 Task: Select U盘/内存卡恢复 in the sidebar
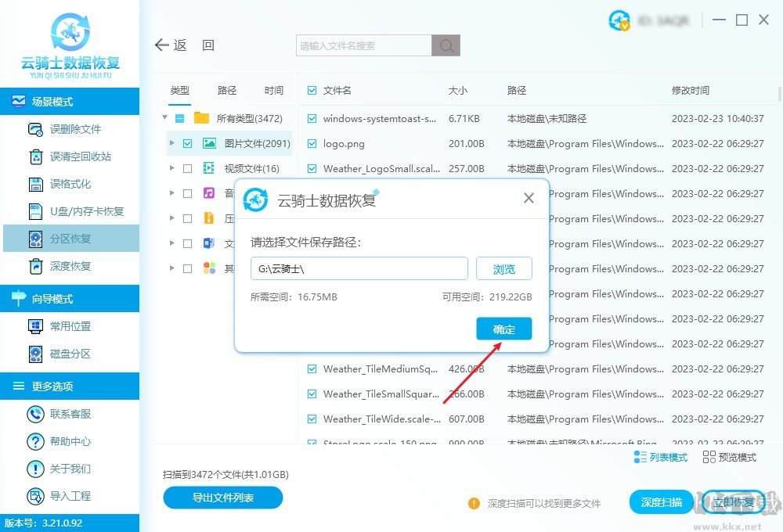[x=35, y=211]
